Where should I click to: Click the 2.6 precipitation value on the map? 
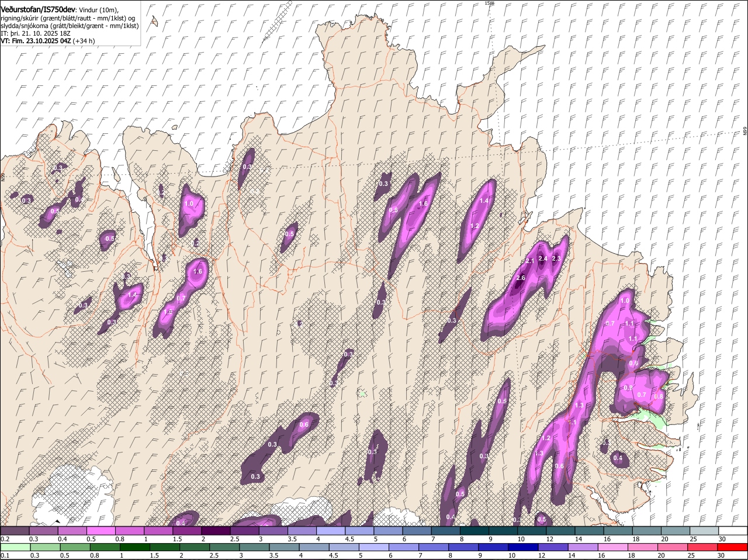coord(521,278)
